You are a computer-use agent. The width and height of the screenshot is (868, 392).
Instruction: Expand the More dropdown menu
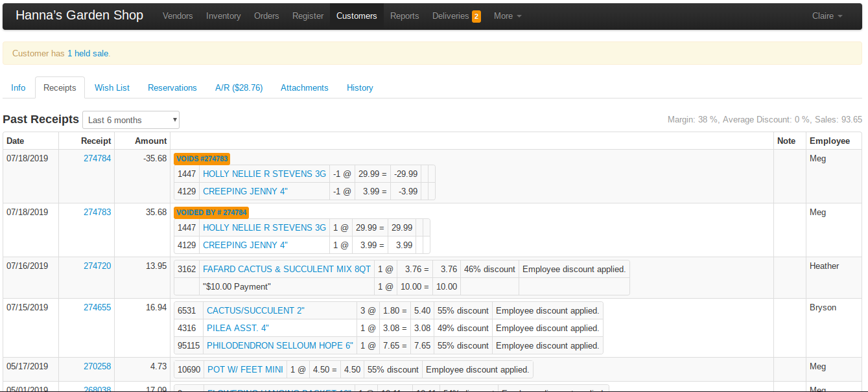click(x=508, y=16)
